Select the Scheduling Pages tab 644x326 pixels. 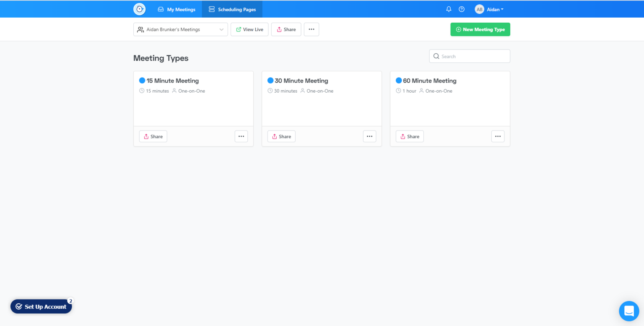click(x=232, y=9)
